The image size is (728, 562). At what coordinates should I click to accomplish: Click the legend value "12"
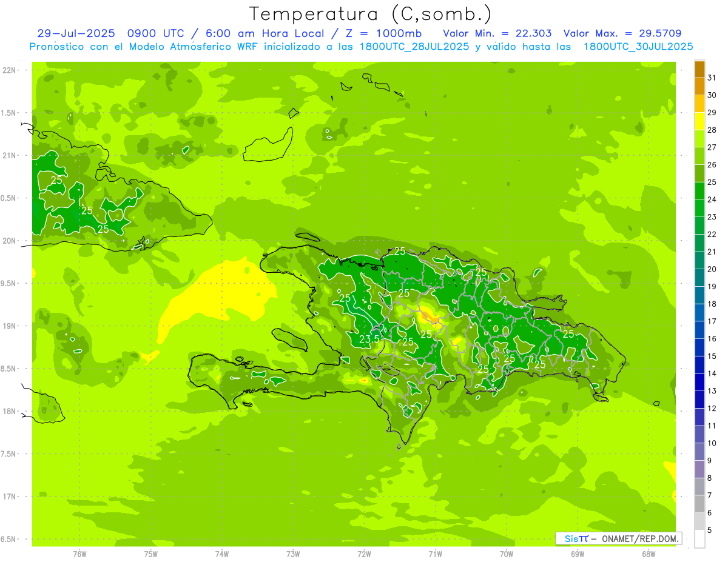click(712, 409)
